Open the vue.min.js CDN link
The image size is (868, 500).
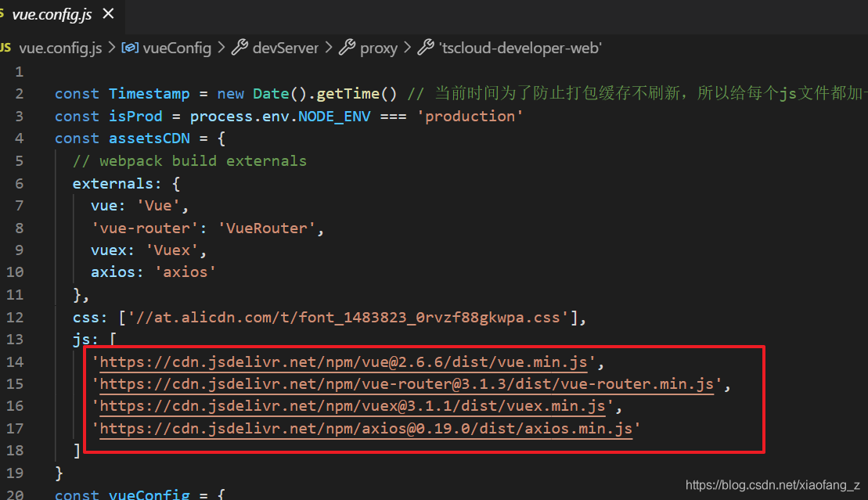(x=344, y=362)
